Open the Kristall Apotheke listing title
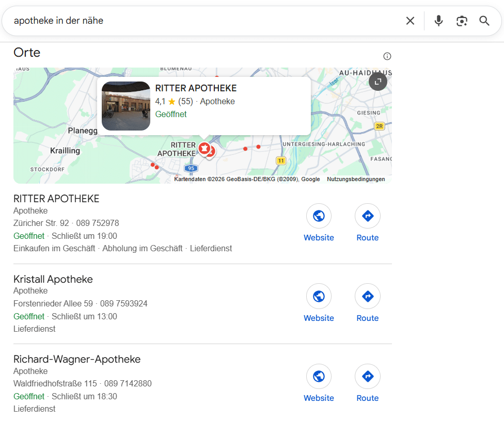504x422 pixels. pos(53,279)
